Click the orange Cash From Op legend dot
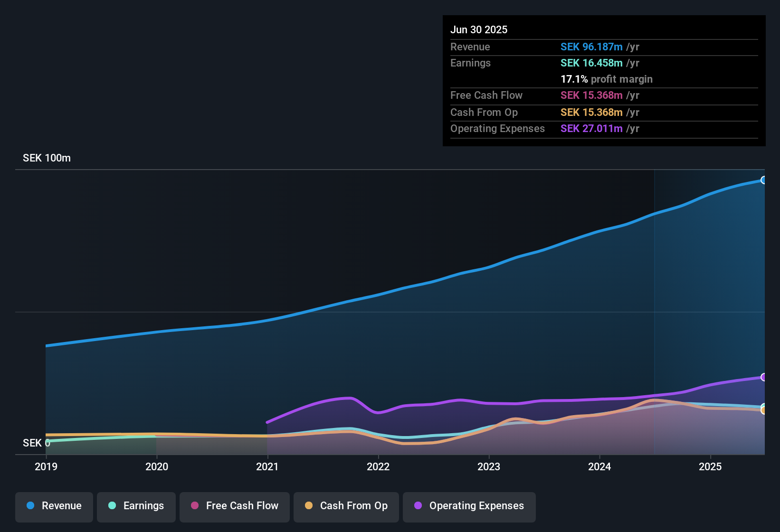This screenshot has height=532, width=780. pyautogui.click(x=309, y=506)
